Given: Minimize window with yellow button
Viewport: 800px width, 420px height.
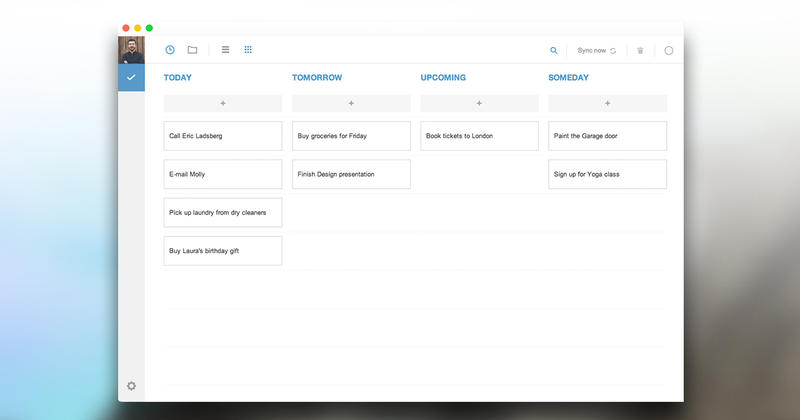Looking at the screenshot, I should pyautogui.click(x=138, y=28).
